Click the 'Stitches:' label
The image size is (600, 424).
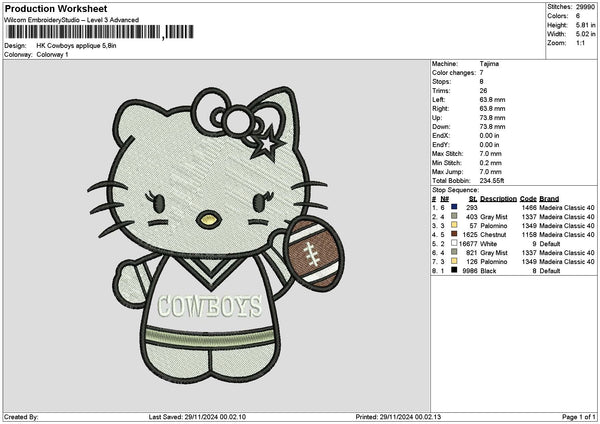559,7
